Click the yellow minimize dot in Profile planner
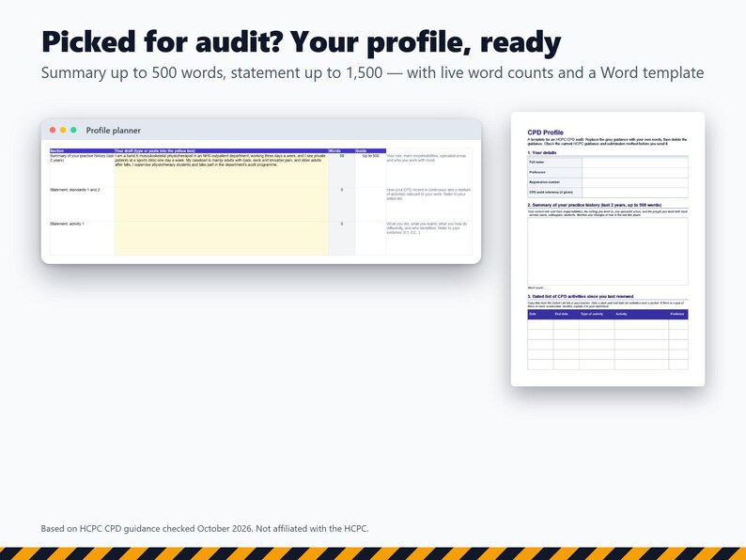 coord(63,130)
